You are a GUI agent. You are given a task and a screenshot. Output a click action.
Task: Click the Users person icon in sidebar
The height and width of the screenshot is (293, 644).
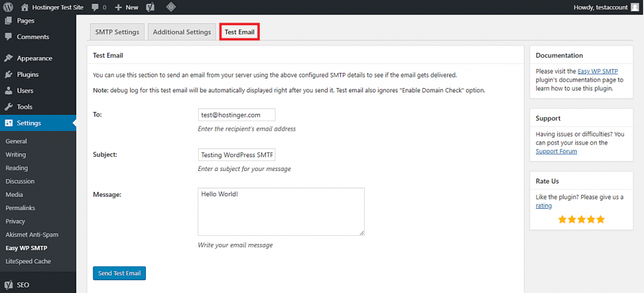(9, 91)
